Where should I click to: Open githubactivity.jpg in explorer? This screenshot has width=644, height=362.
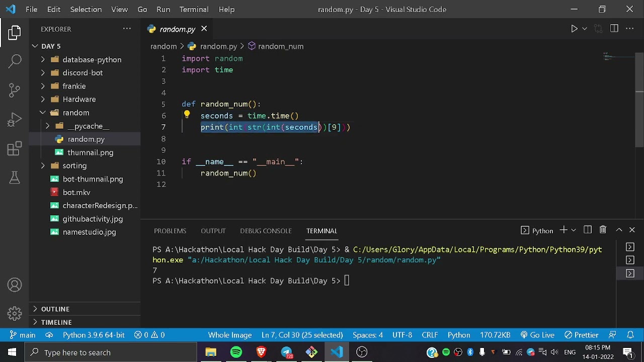point(85,219)
